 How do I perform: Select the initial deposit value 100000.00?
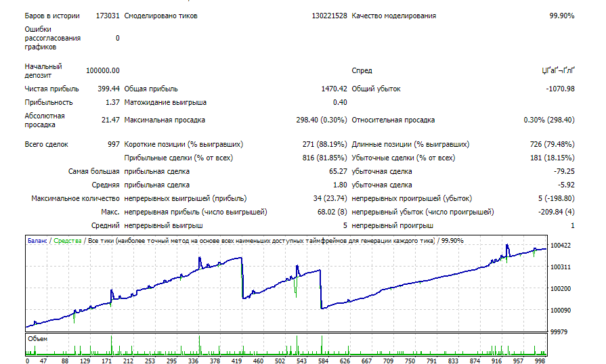[x=103, y=70]
